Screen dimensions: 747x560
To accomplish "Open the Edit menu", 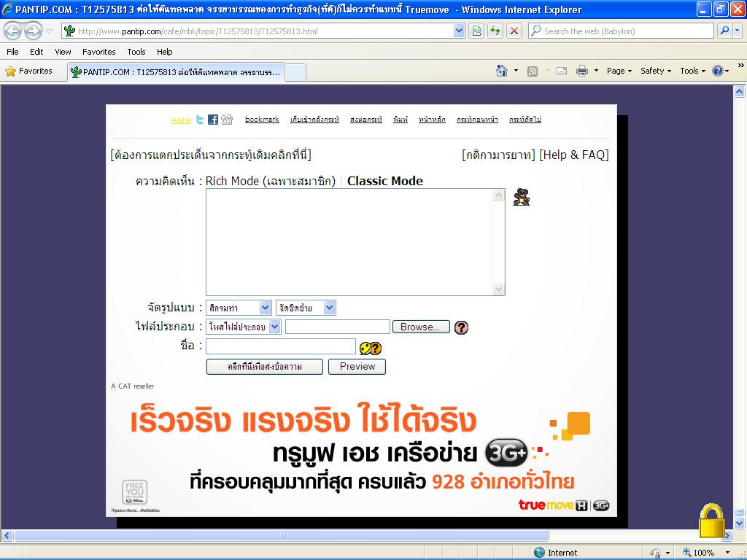I will click(x=36, y=52).
